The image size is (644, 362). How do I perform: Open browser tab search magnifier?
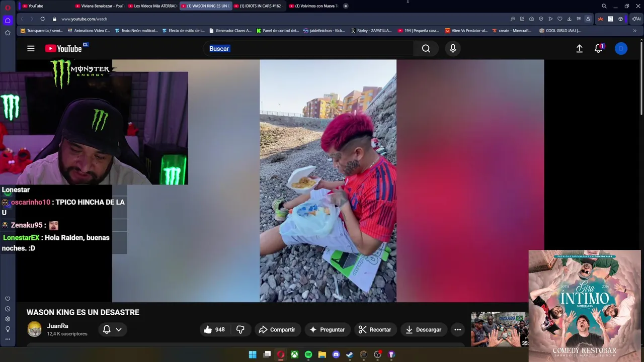(x=604, y=6)
